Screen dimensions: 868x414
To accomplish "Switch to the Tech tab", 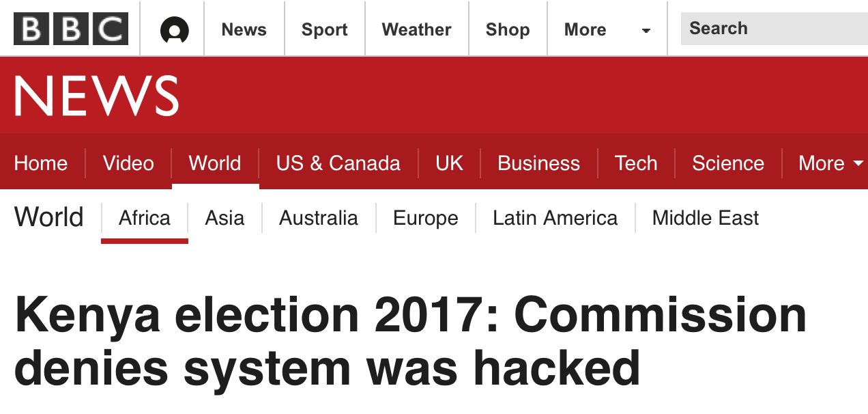I will [635, 164].
